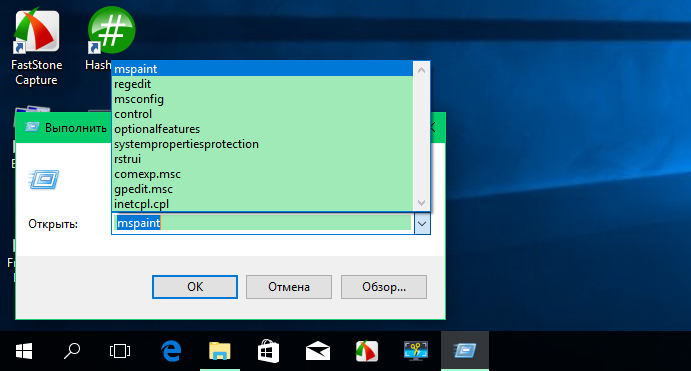Image resolution: width=691 pixels, height=371 pixels.
Task: Open taskbar Search magnifier
Action: click(x=72, y=351)
